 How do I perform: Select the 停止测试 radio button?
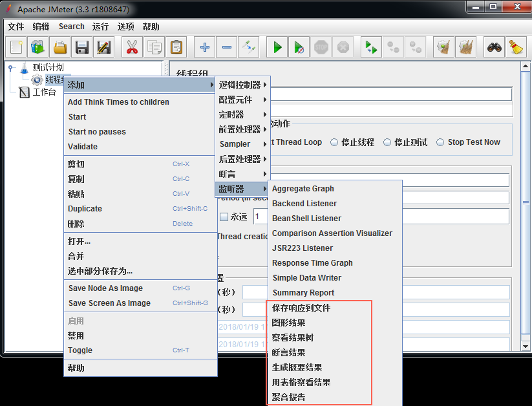[405, 142]
